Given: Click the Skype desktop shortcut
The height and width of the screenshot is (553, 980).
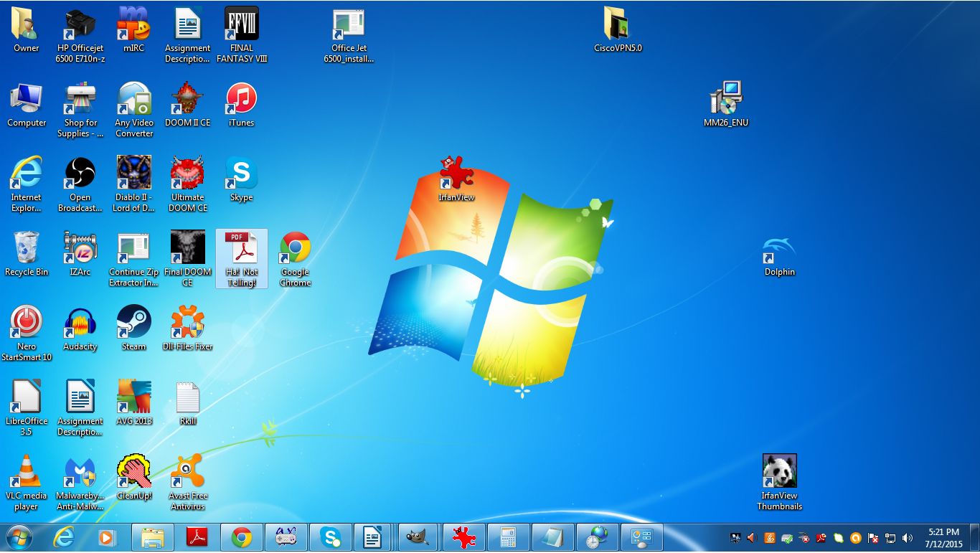Looking at the screenshot, I should [242, 179].
